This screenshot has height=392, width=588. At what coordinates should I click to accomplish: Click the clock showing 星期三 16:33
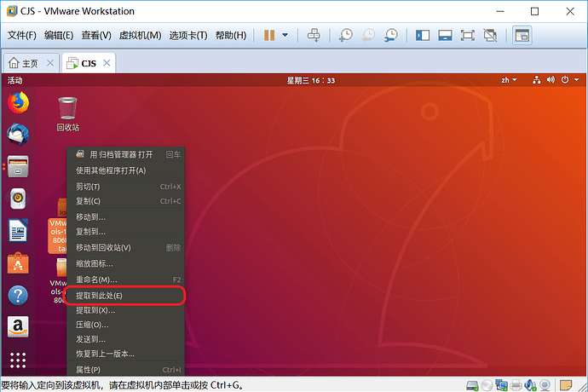click(311, 80)
